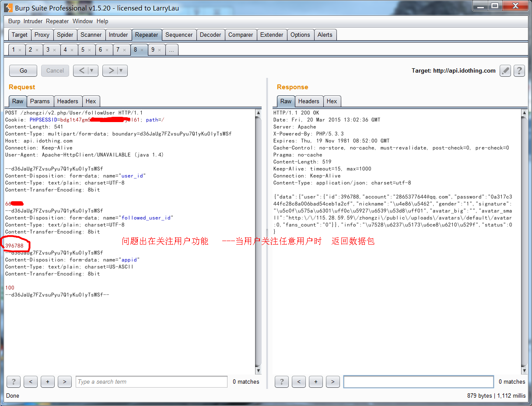This screenshot has height=406, width=532.
Task: Click the request search help question button
Action: [14, 381]
